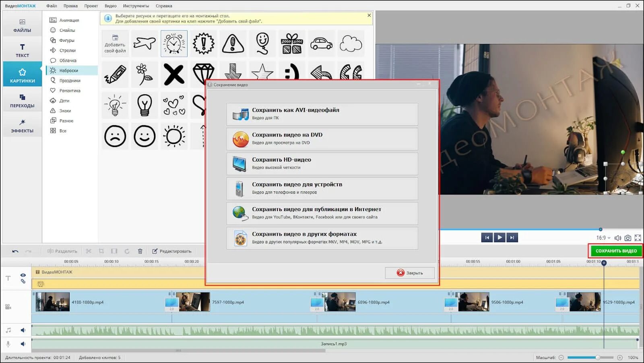
Task: Undo last action in toolbar
Action: pos(15,251)
